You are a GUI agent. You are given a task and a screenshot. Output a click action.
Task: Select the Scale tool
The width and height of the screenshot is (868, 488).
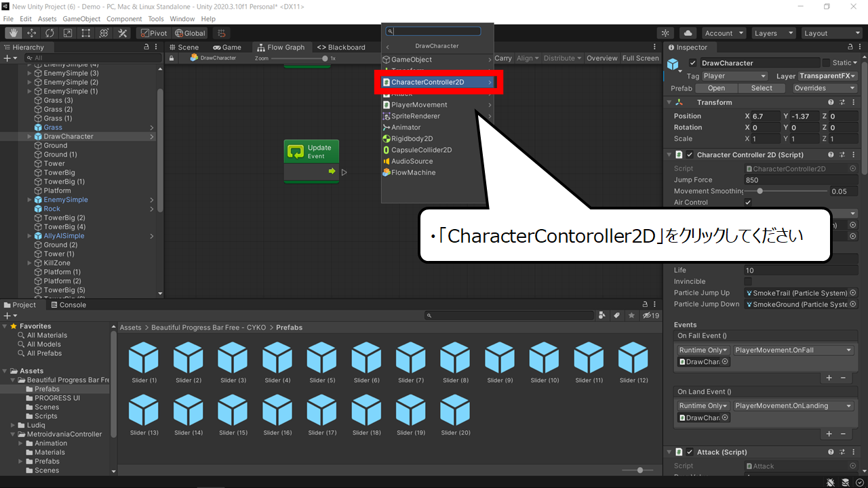[x=68, y=33]
